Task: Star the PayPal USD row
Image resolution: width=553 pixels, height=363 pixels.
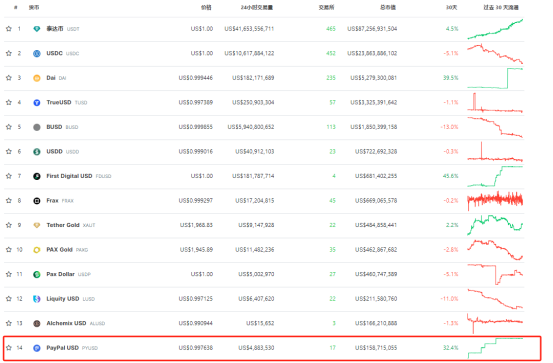Action: [x=9, y=347]
